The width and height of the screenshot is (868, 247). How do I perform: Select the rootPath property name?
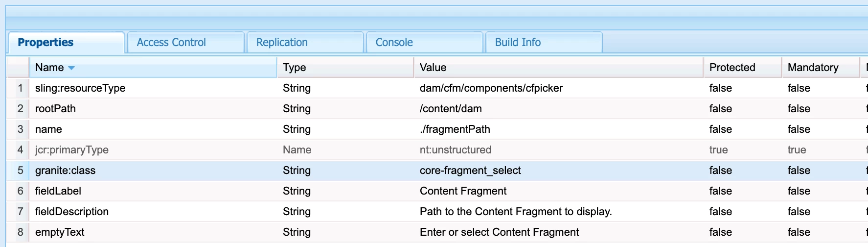pos(55,109)
